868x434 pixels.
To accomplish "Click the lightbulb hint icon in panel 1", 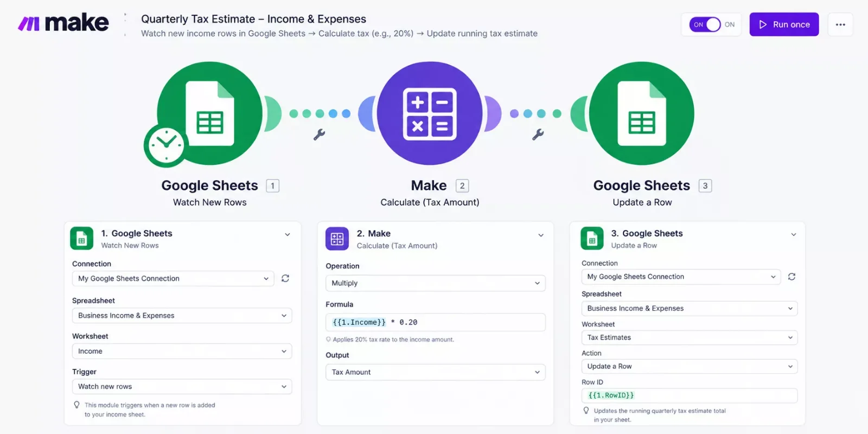I will tap(77, 405).
